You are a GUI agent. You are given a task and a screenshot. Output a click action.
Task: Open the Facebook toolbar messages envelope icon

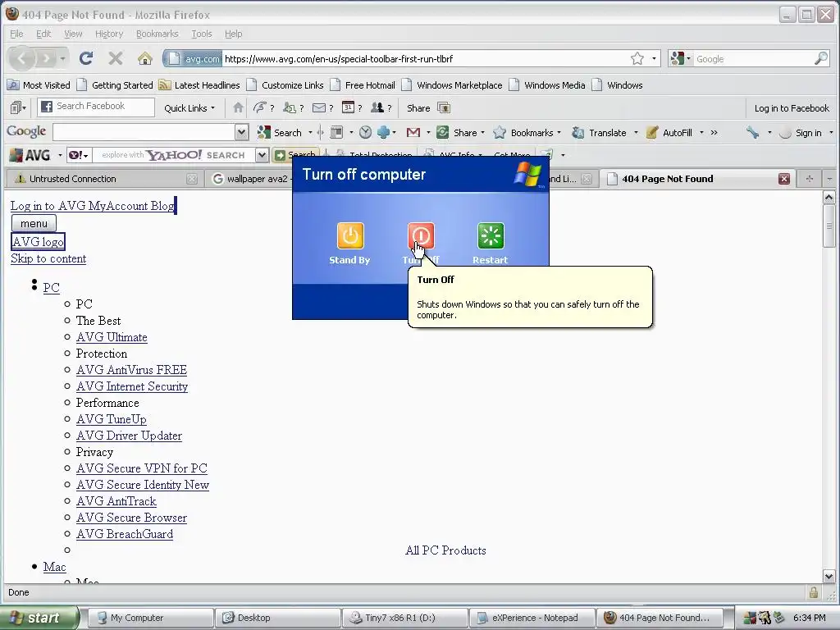point(319,107)
